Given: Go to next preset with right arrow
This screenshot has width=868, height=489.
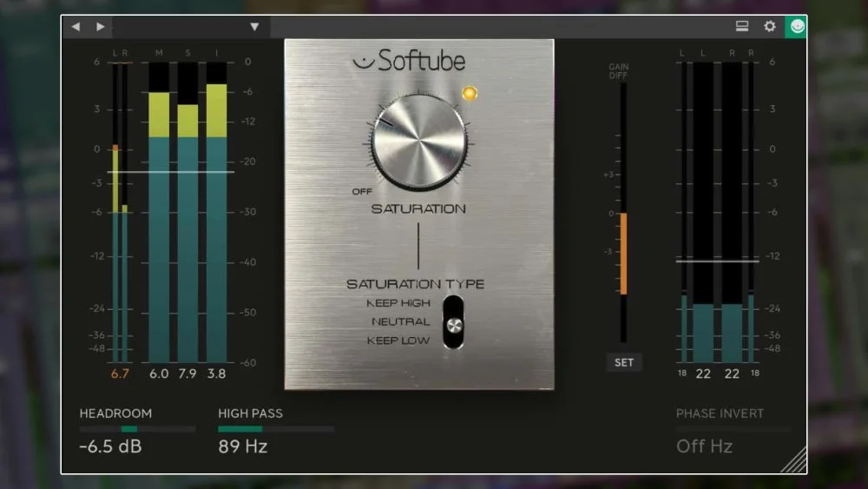Looking at the screenshot, I should click(100, 27).
